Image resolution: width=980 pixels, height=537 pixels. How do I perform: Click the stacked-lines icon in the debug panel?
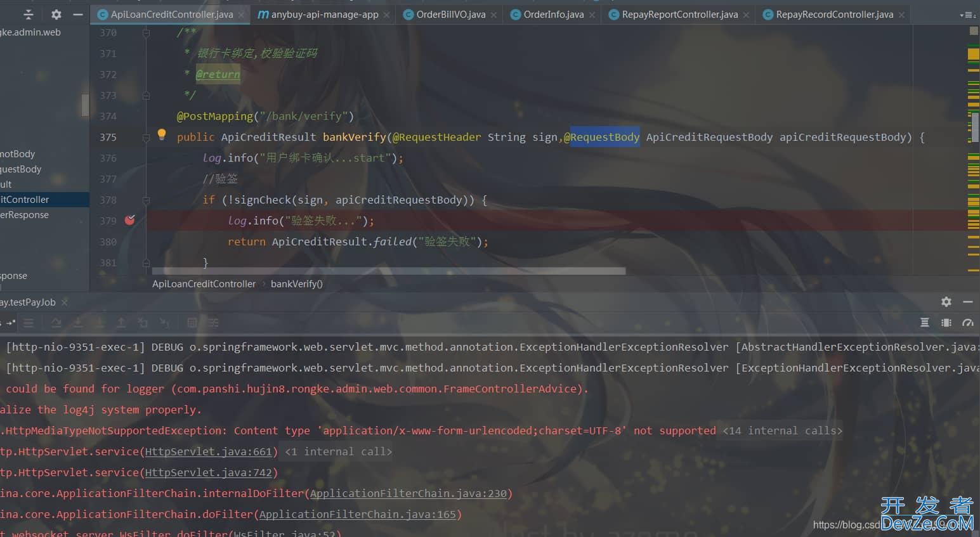tap(925, 323)
